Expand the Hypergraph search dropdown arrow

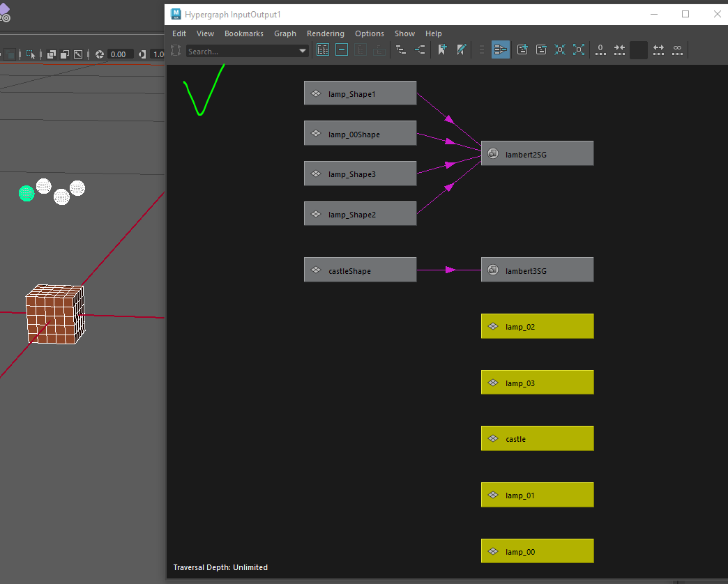click(x=303, y=51)
